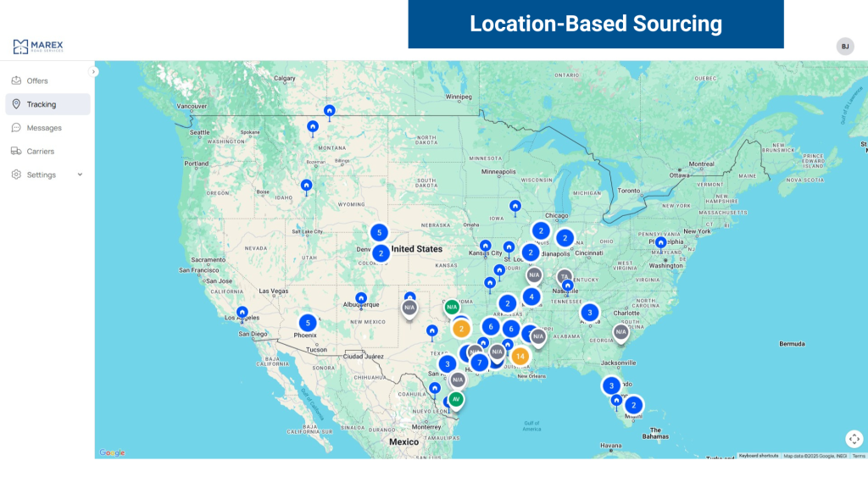
Task: Select the blue cluster of 5 near Phoenix
Action: coord(308,323)
